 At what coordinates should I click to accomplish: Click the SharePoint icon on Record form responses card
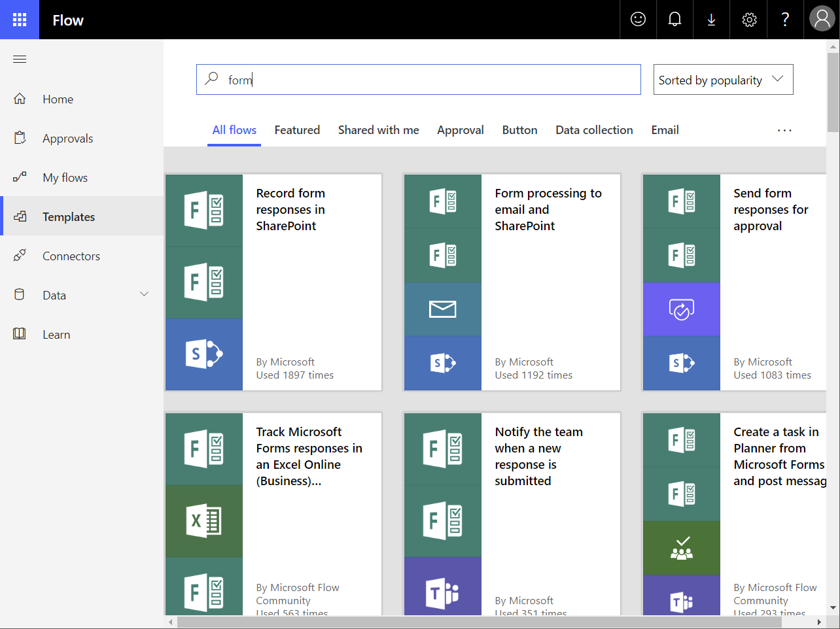(203, 354)
